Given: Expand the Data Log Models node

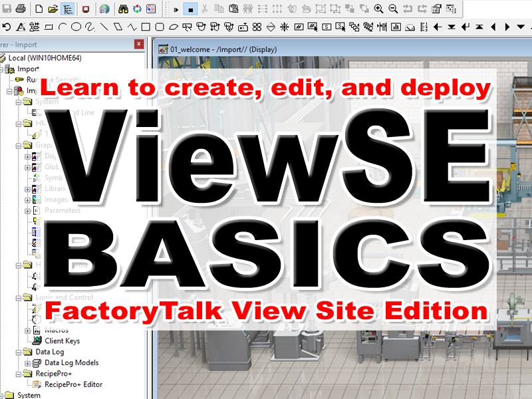Looking at the screenshot, I should coord(27,363).
